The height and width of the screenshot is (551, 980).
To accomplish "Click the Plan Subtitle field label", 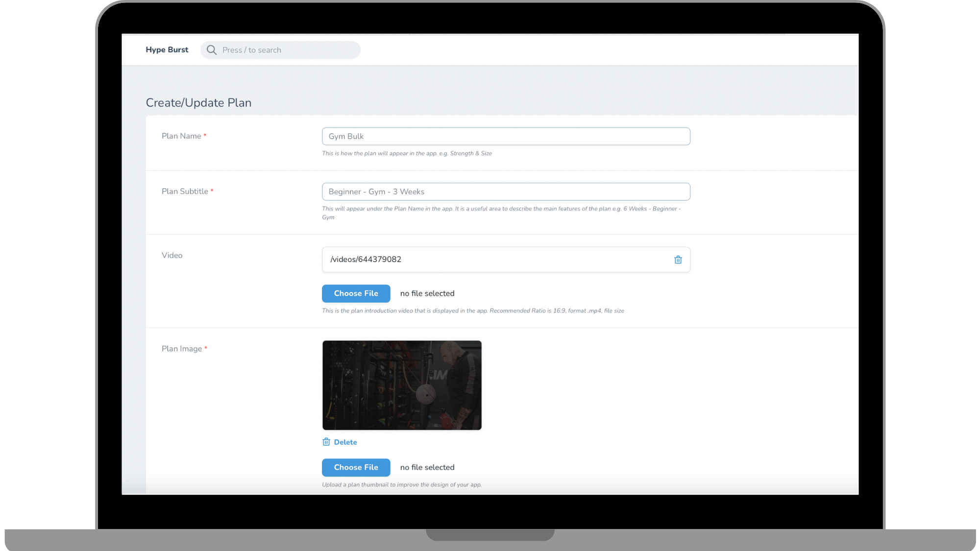I will coord(185,192).
